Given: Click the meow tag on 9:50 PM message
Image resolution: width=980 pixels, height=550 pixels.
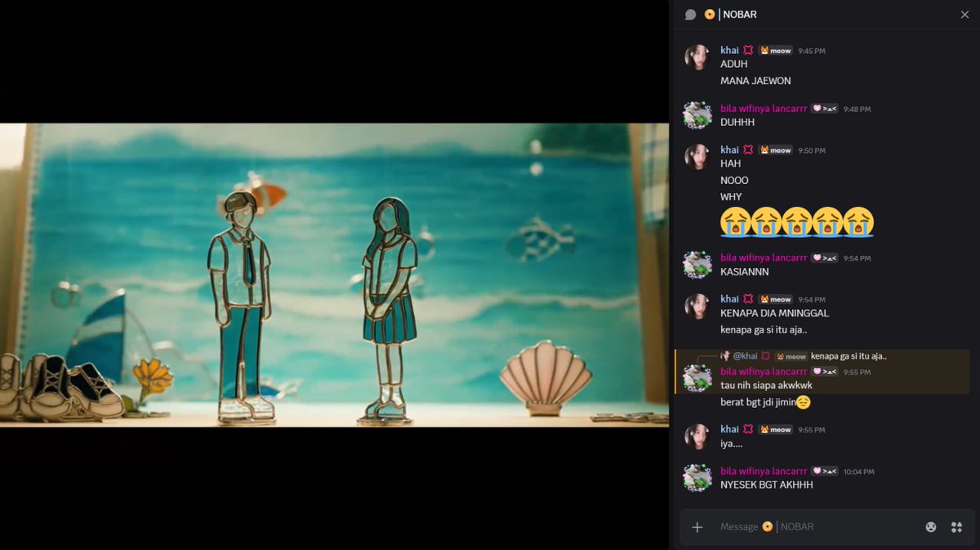Looking at the screenshot, I should point(776,150).
